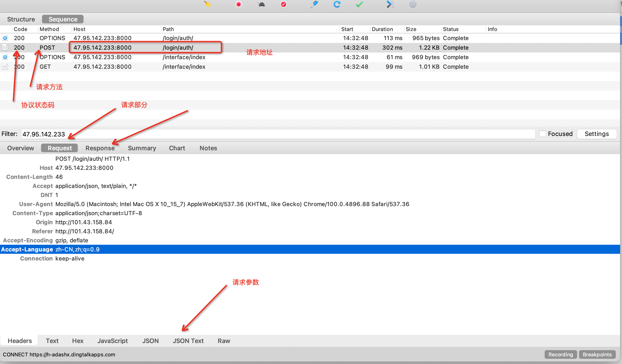Open the gear settings toolbar icon

click(413, 5)
